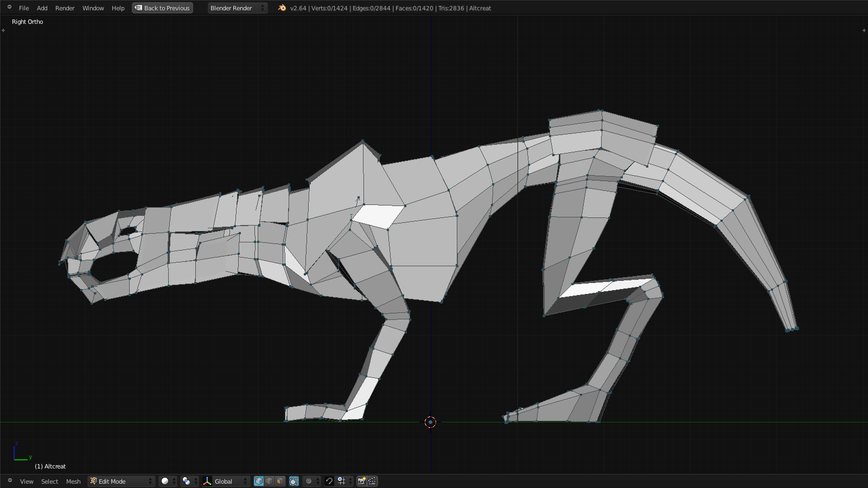Image resolution: width=868 pixels, height=488 pixels.
Task: Open the File menu
Action: tap(24, 8)
